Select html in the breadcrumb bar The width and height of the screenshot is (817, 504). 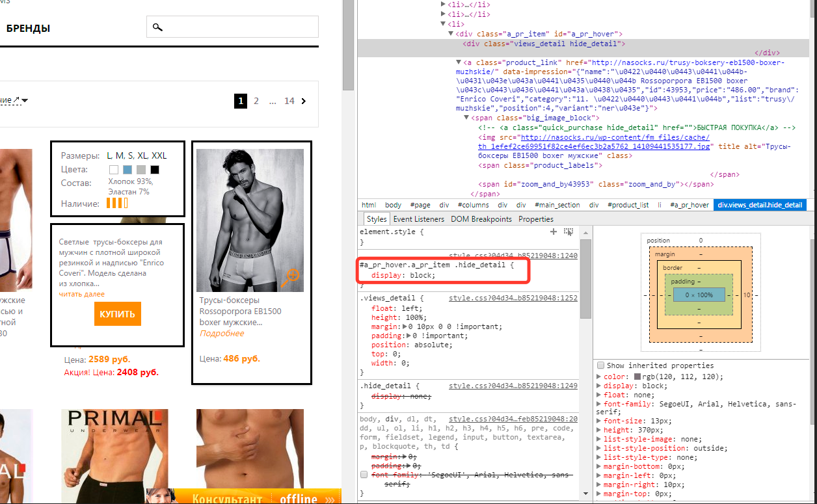[x=369, y=205]
